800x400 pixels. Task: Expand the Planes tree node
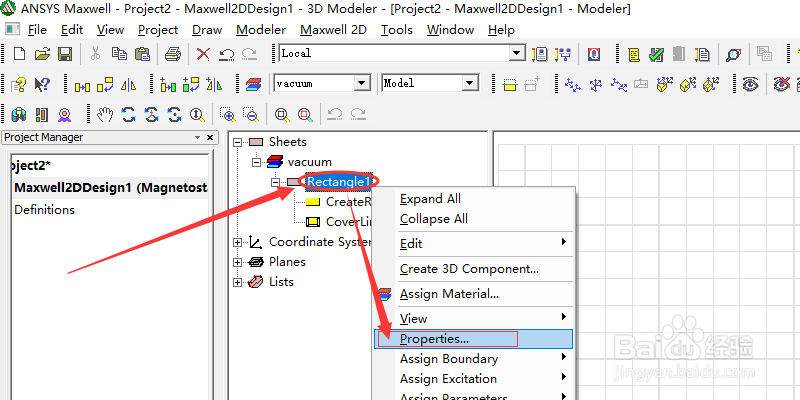click(237, 262)
